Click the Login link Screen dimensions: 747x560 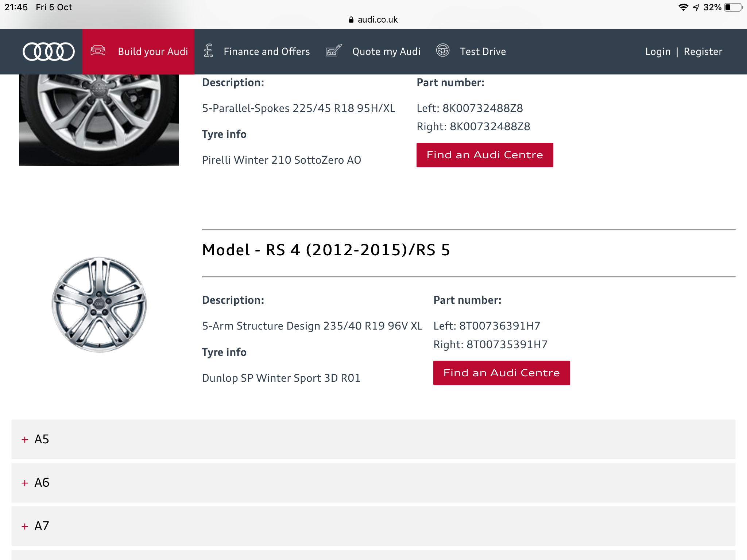click(658, 52)
